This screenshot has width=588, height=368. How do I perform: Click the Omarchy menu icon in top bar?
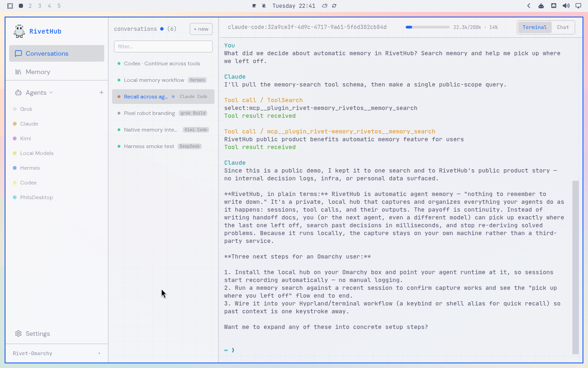(10, 6)
